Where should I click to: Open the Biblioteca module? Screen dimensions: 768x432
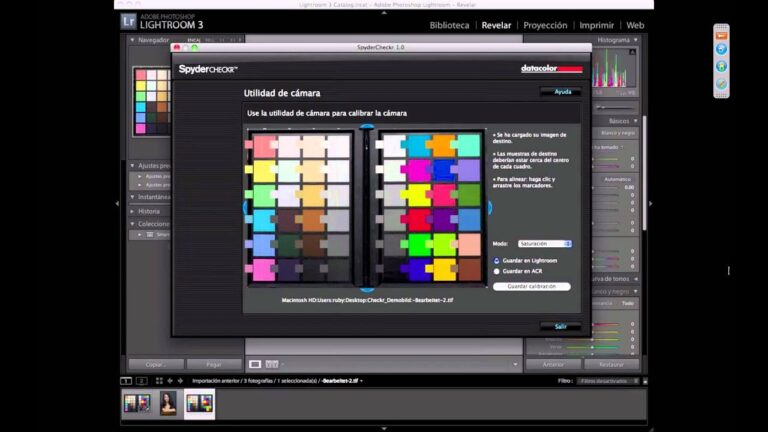pos(449,25)
